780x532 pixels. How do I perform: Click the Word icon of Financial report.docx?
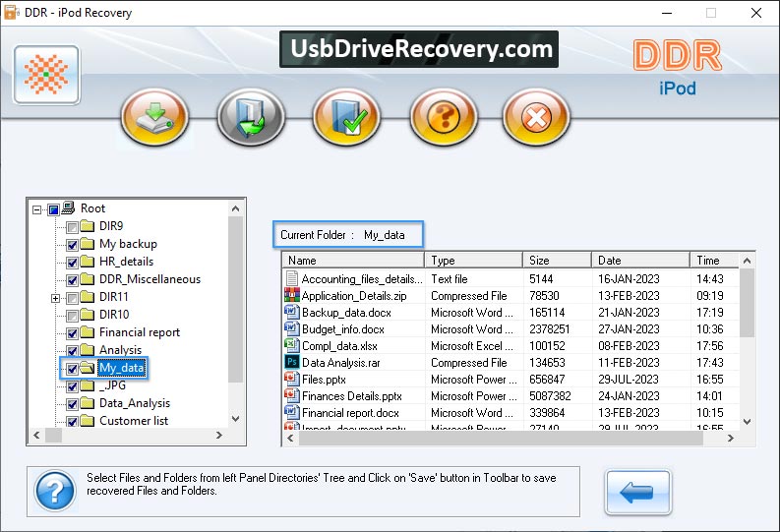click(x=292, y=412)
